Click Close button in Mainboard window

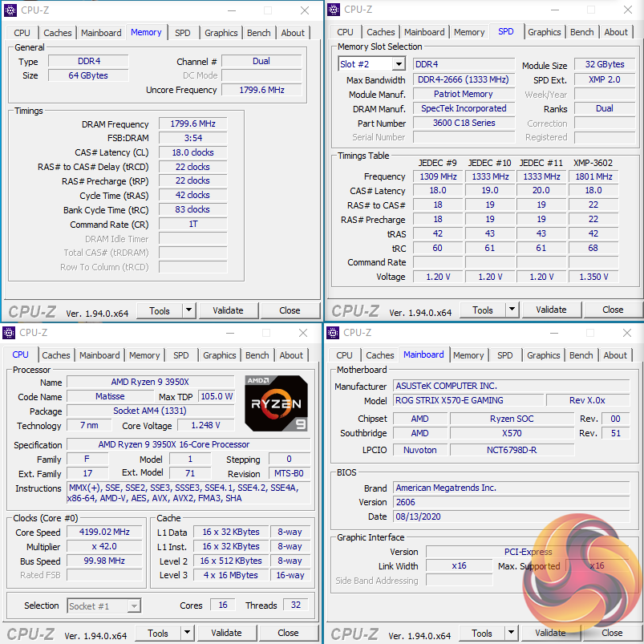pos(612,633)
